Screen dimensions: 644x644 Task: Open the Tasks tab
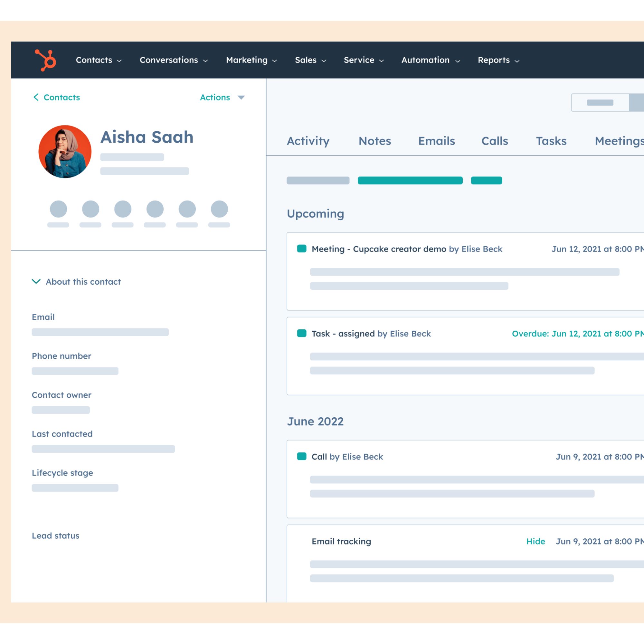[x=551, y=141]
